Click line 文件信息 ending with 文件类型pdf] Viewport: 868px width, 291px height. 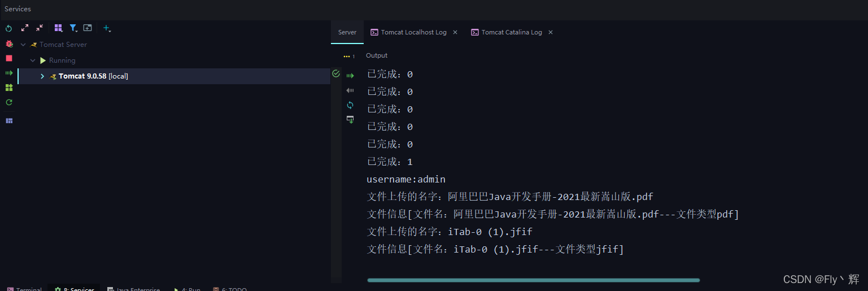[553, 214]
